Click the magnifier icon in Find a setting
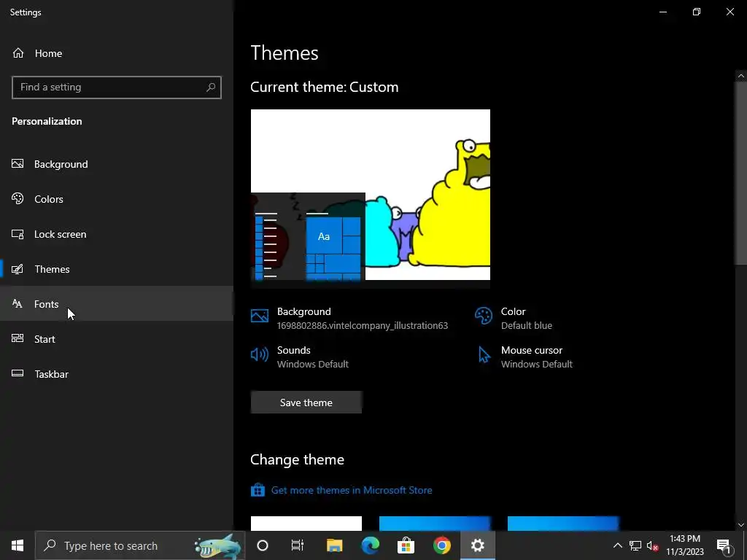Image resolution: width=747 pixels, height=560 pixels. (211, 87)
